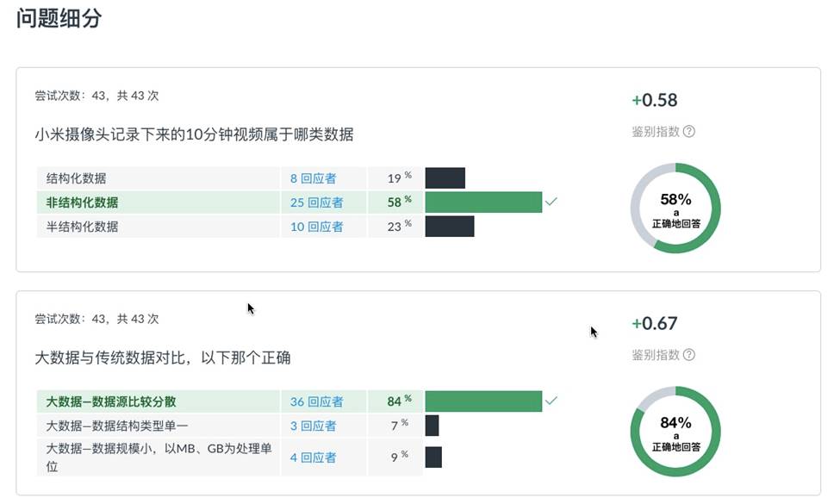
Task: Click the 问题细分 section heading
Action: coord(59,19)
